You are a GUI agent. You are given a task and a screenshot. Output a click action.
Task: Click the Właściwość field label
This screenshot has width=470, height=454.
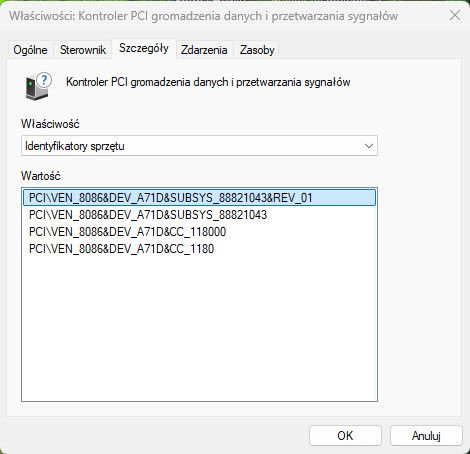click(x=50, y=124)
